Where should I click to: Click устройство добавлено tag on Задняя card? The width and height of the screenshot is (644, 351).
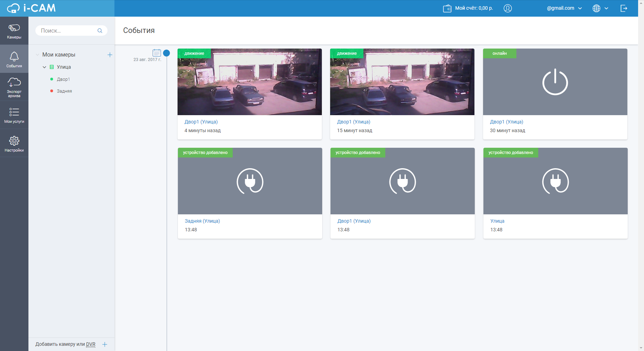(x=205, y=153)
